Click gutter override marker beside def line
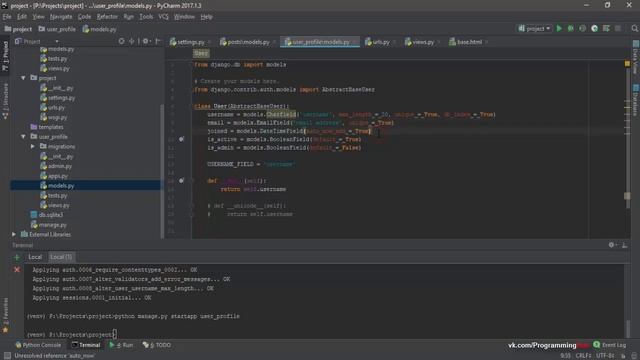Screen dimensions: 640x360 click(181, 180)
